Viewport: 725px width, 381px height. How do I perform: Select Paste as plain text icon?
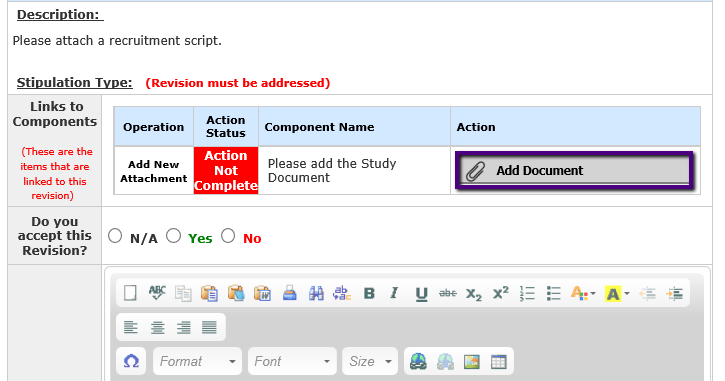(x=236, y=293)
